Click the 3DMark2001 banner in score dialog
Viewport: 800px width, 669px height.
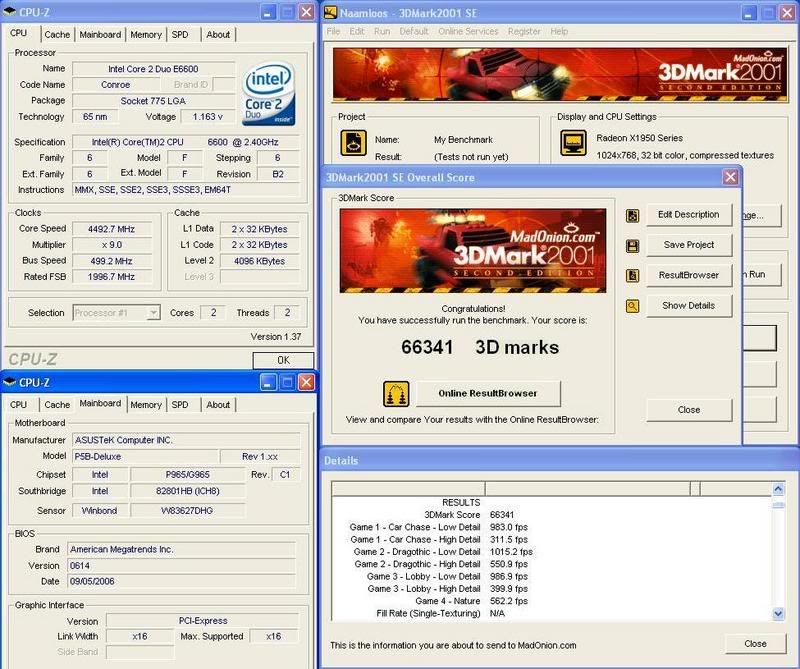pos(473,251)
